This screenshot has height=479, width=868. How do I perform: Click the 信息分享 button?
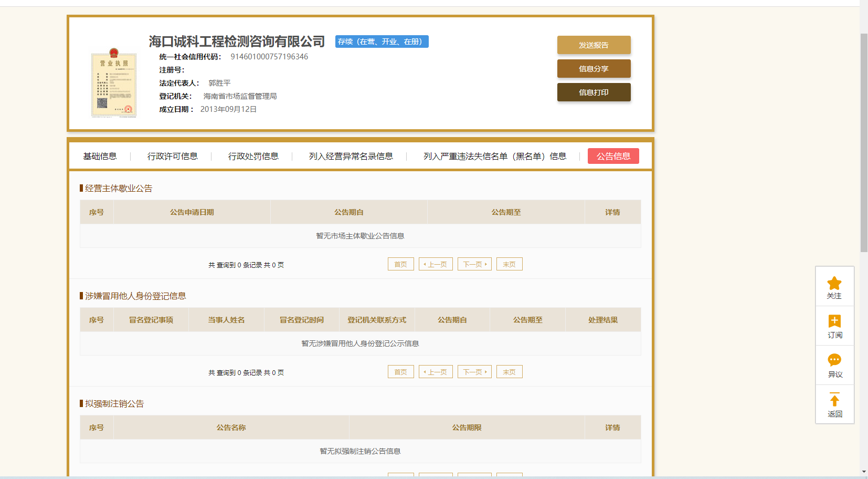pos(594,69)
